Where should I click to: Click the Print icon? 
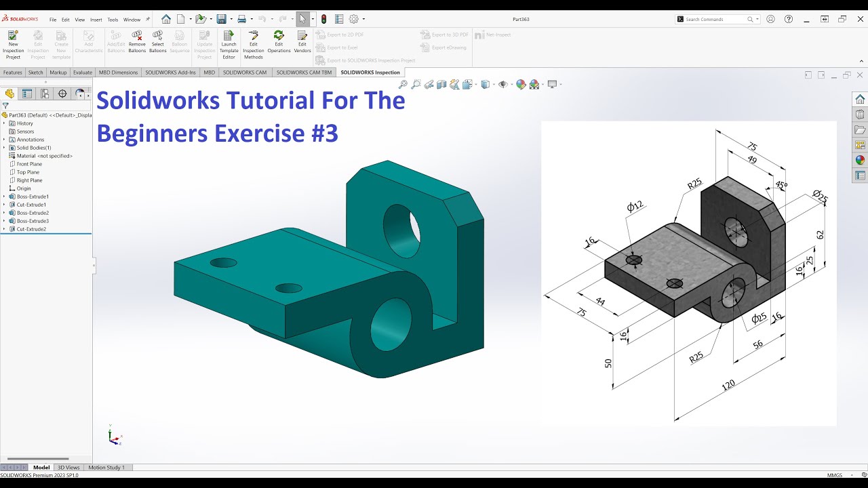(241, 19)
